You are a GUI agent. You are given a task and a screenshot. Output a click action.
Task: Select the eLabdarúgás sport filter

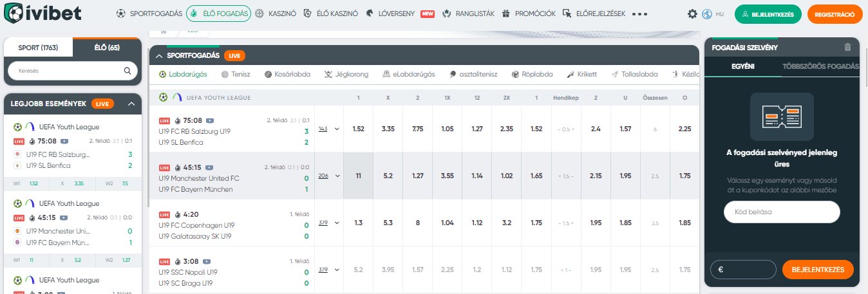(408, 74)
